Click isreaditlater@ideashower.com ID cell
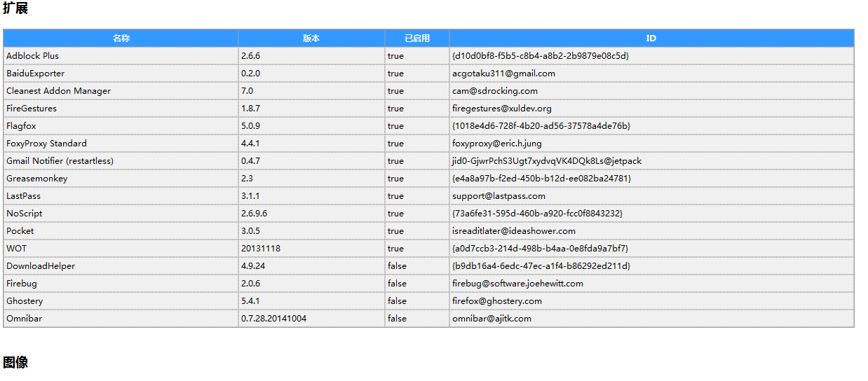This screenshot has width=868, height=381. tap(651, 231)
